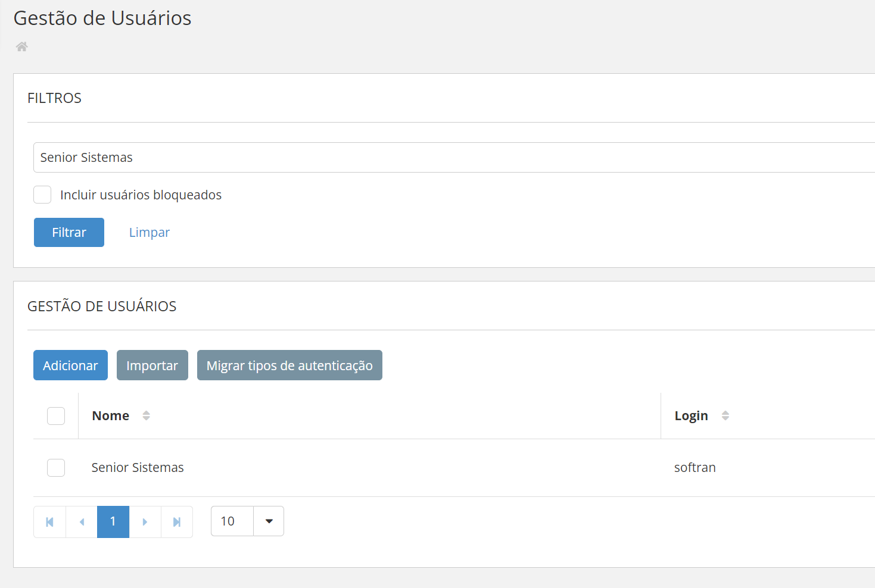Viewport: 875px width, 588px height.
Task: Click the Limpar link
Action: [x=150, y=232]
